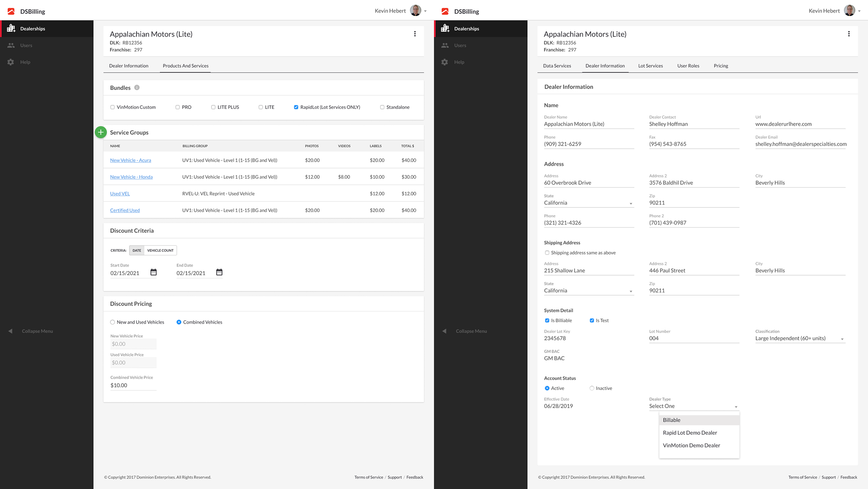Open the Pricing tab
Image resolution: width=868 pixels, height=489 pixels.
[x=721, y=66]
